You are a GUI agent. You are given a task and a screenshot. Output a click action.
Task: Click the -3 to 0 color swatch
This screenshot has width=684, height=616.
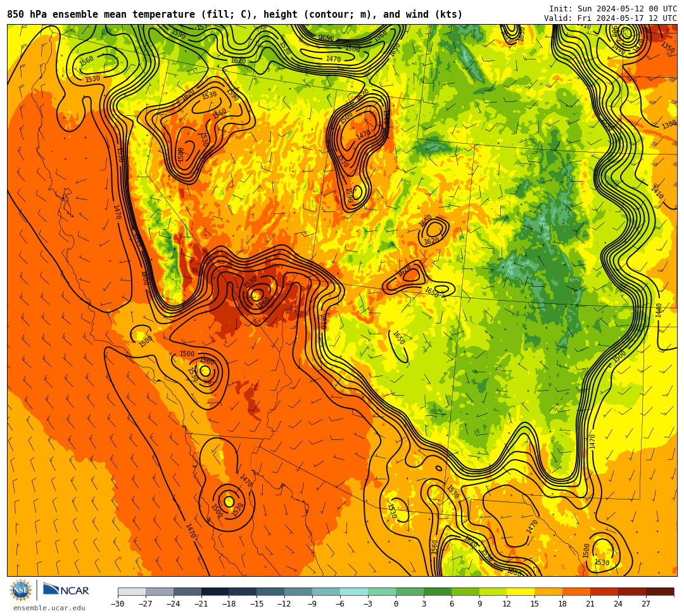click(x=382, y=591)
